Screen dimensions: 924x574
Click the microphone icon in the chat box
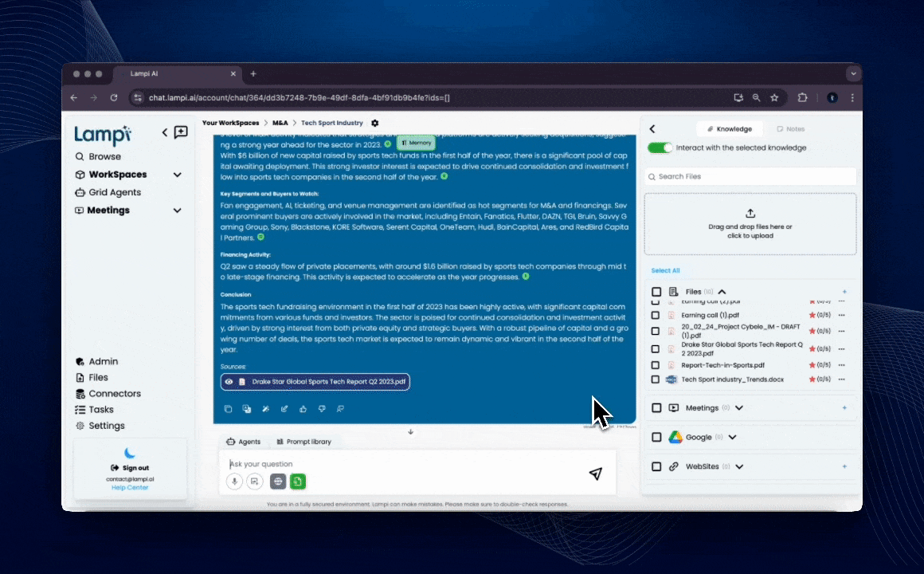pyautogui.click(x=234, y=482)
